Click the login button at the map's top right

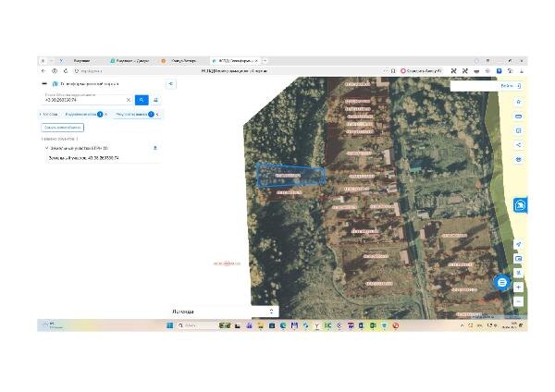point(510,86)
